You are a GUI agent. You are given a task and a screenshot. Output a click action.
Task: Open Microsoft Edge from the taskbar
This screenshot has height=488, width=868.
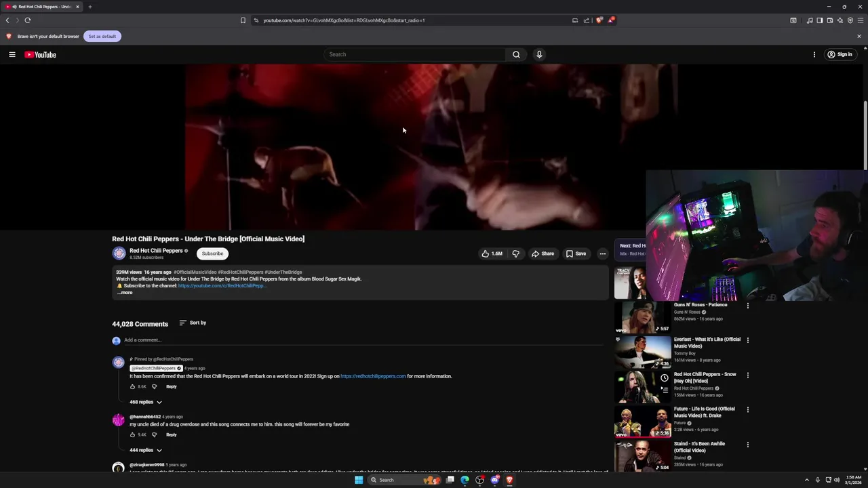click(465, 480)
